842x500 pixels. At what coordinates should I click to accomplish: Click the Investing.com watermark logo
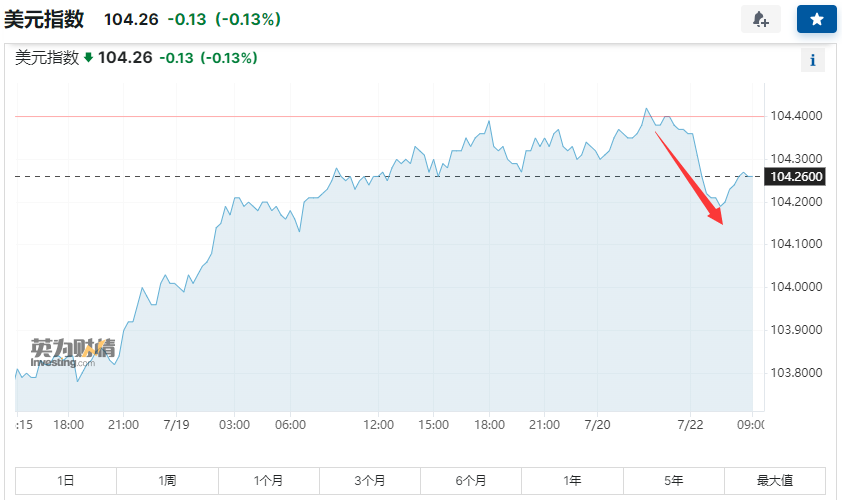pos(72,352)
